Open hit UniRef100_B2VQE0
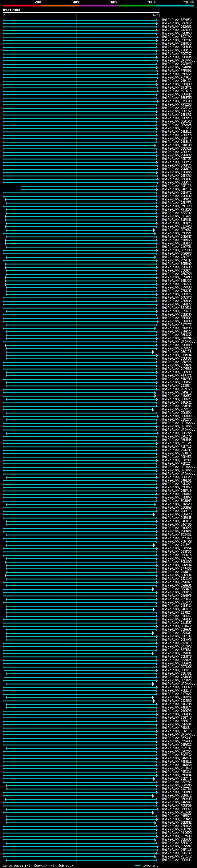The width and height of the screenshot is (197, 868). tap(177, 20)
